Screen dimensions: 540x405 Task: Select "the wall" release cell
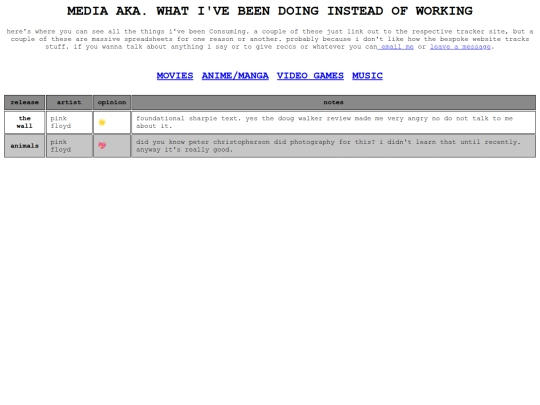pyautogui.click(x=24, y=122)
